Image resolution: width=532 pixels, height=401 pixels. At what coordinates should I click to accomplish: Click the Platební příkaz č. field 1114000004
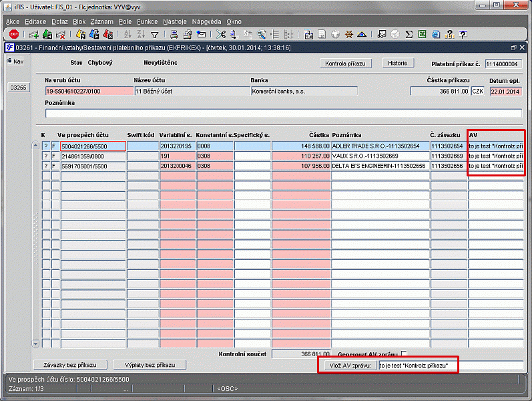(503, 64)
